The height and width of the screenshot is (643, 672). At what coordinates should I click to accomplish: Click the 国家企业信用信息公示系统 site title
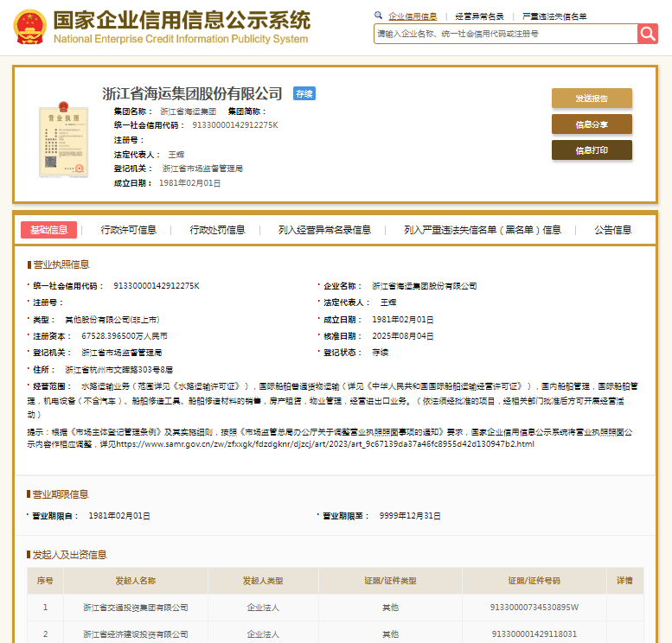pos(181,21)
